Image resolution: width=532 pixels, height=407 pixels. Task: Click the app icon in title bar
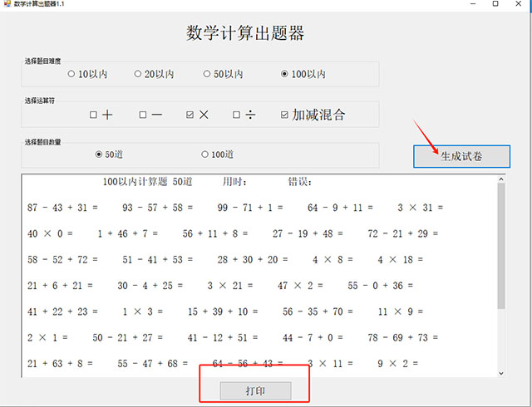7,3
